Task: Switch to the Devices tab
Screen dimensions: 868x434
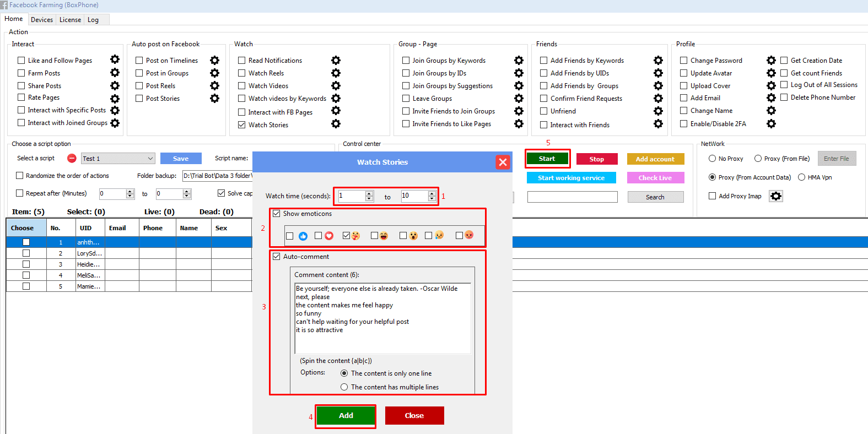Action: tap(42, 19)
